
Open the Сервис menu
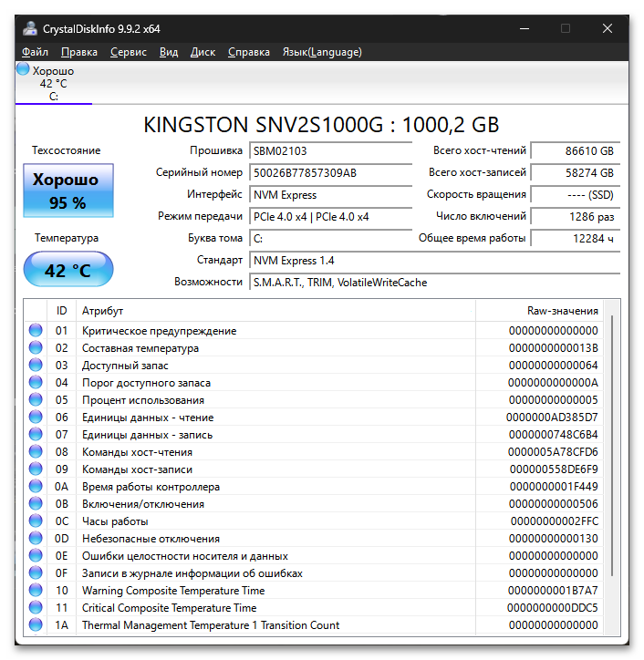(x=129, y=52)
